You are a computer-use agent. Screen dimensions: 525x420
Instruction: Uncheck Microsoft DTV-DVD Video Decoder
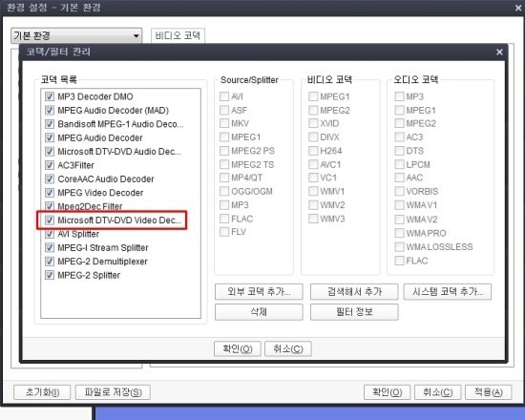(50, 220)
